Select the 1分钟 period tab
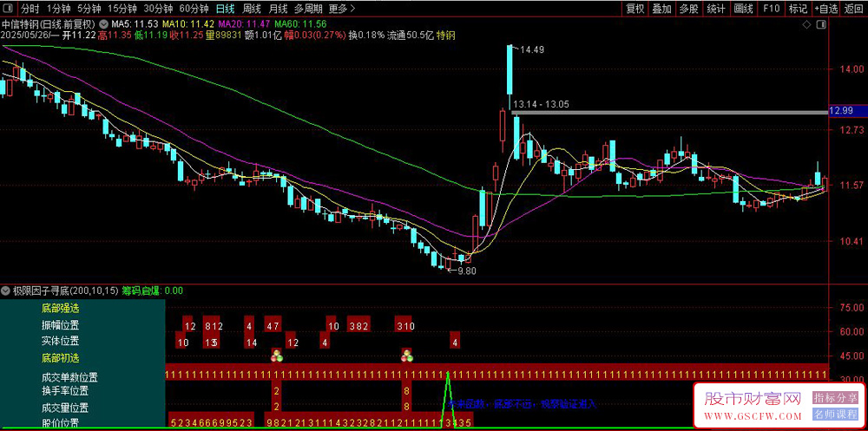The height and width of the screenshot is (431, 868). [57, 9]
